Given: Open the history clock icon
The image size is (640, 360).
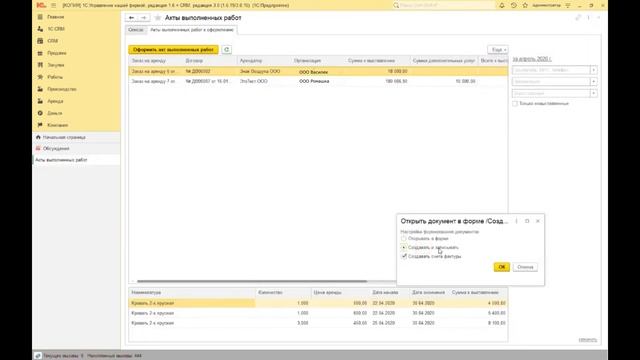Looking at the screenshot, I should coord(513,5).
